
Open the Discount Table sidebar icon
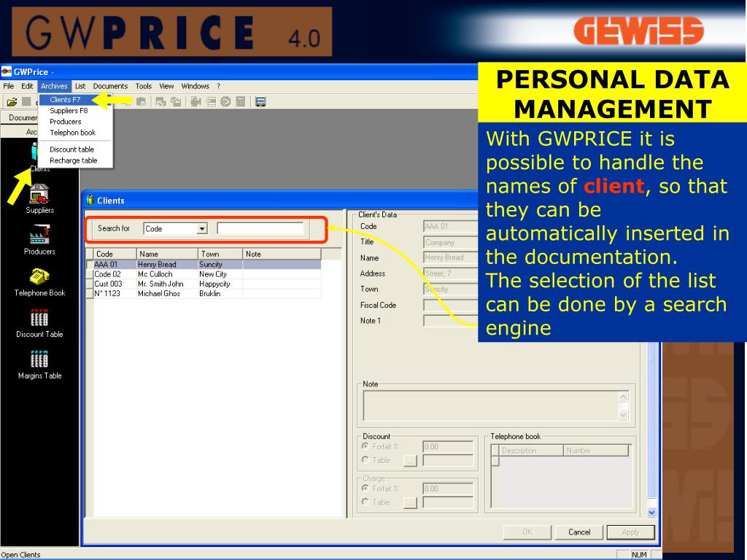coord(39,324)
